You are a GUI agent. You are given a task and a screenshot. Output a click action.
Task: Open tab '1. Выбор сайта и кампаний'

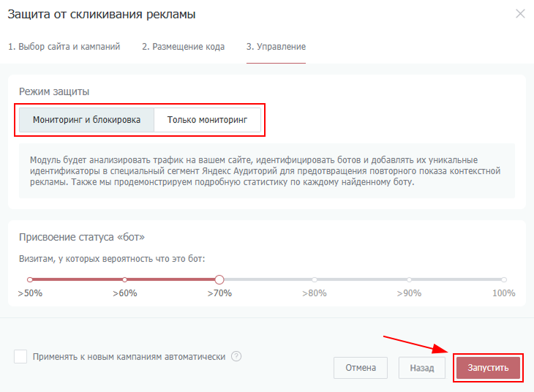[64, 47]
